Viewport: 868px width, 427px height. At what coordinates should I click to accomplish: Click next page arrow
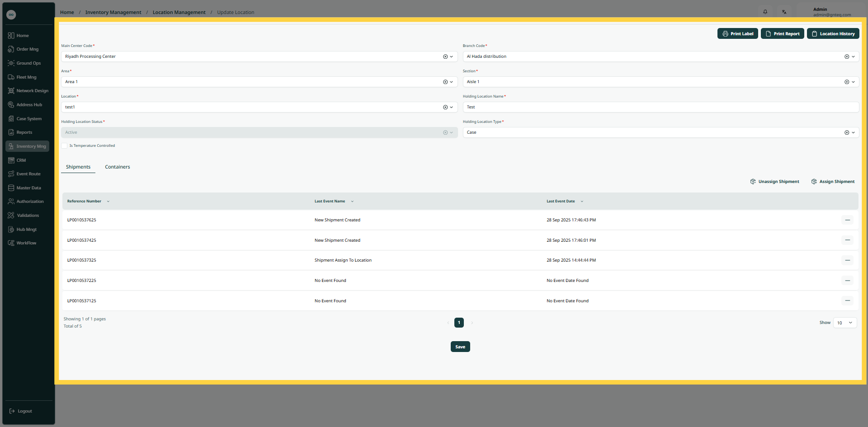coord(472,323)
